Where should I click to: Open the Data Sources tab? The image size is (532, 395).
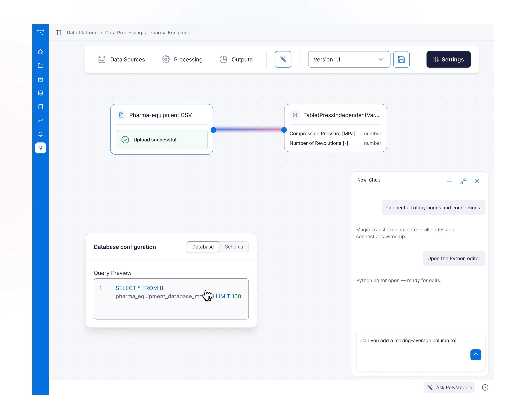[x=121, y=60]
